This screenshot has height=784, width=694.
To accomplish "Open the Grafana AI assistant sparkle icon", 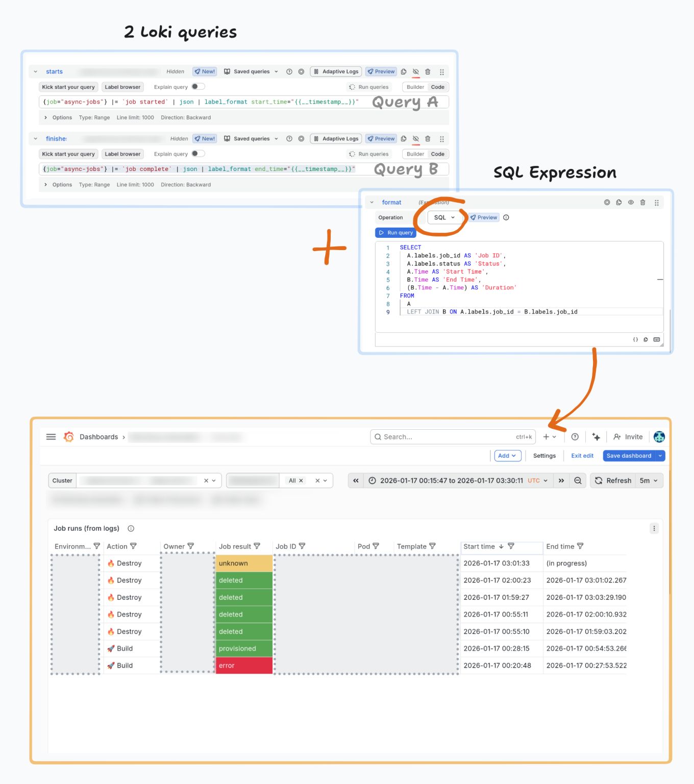I will [x=596, y=436].
